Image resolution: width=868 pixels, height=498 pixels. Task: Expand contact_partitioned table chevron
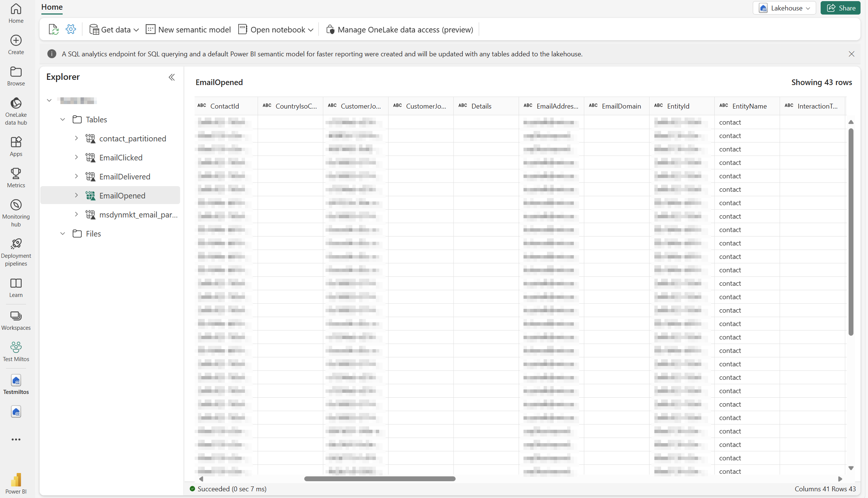point(76,138)
